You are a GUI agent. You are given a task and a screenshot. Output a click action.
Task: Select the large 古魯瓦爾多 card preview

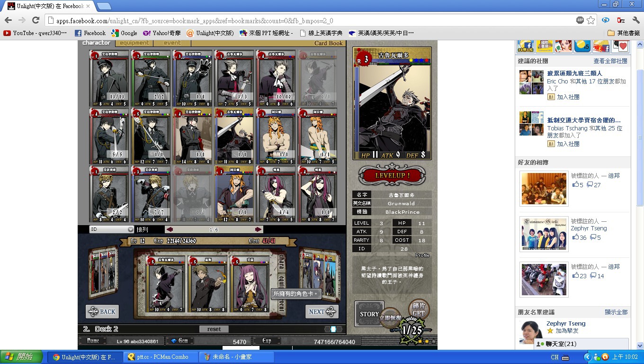coord(392,103)
